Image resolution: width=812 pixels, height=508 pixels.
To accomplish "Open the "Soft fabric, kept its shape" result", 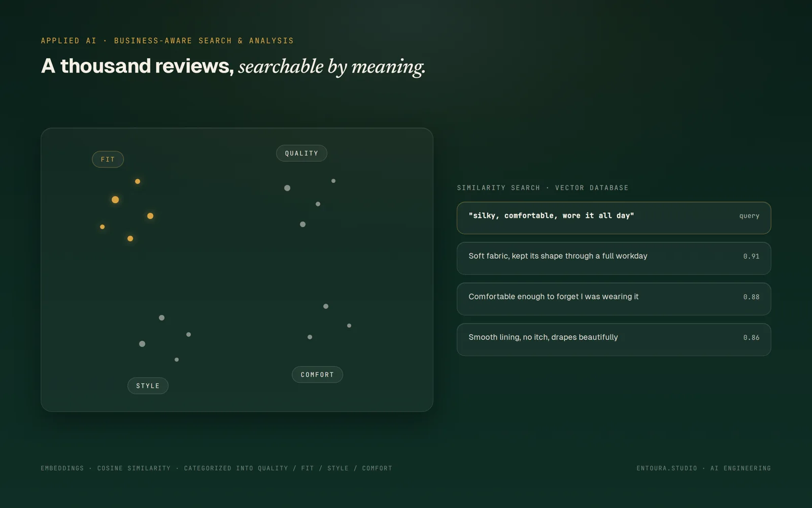I will pyautogui.click(x=614, y=259).
